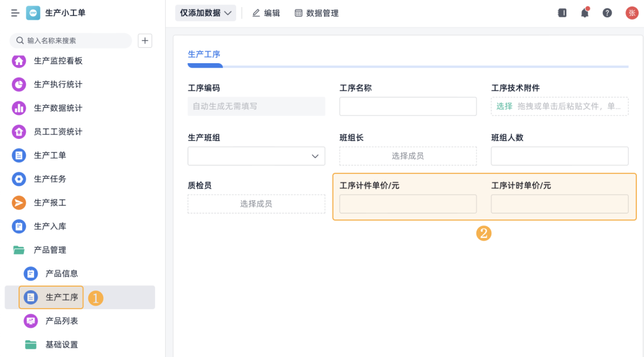Open 产品列表 menu label

(x=61, y=321)
